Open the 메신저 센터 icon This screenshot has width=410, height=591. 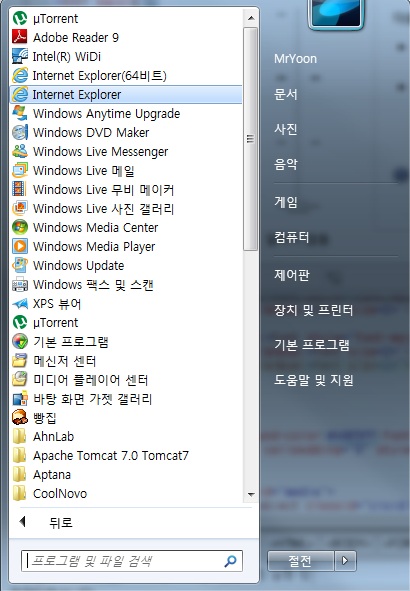(x=20, y=360)
